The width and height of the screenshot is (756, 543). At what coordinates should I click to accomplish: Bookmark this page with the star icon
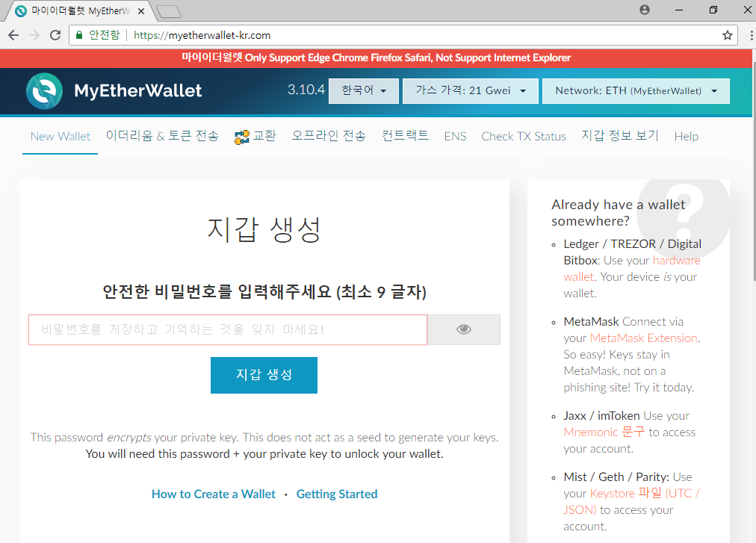point(727,35)
